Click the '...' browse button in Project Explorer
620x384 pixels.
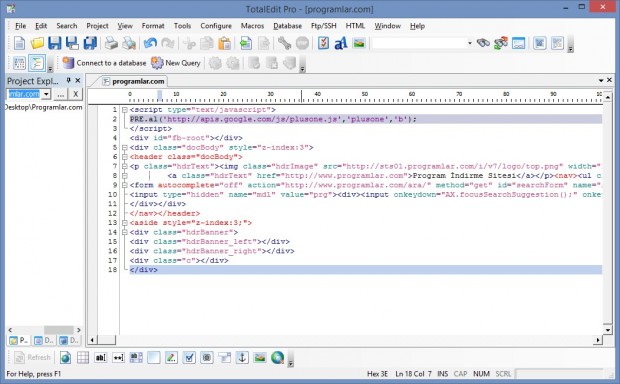coord(60,94)
